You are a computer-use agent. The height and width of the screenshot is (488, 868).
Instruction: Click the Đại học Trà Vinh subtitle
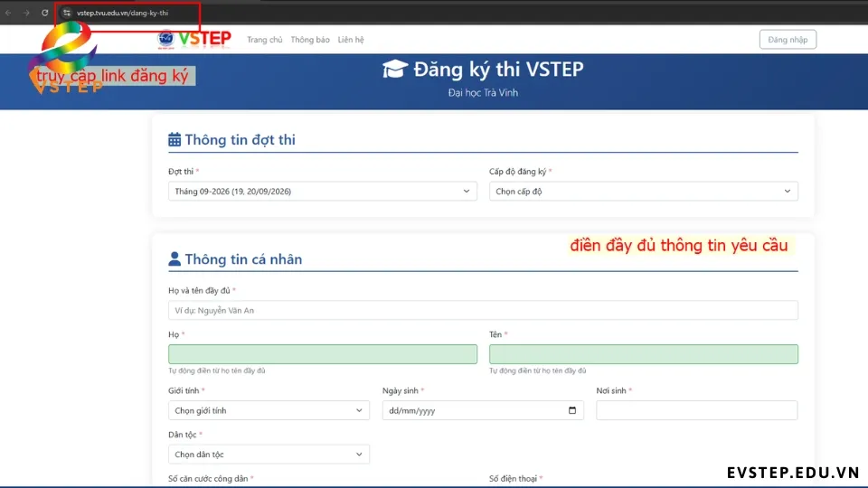click(x=483, y=93)
